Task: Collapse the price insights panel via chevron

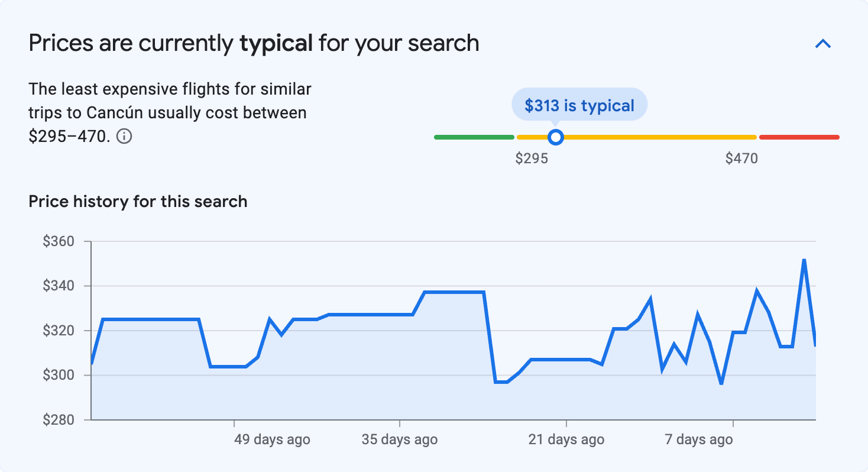Action: 822,43
